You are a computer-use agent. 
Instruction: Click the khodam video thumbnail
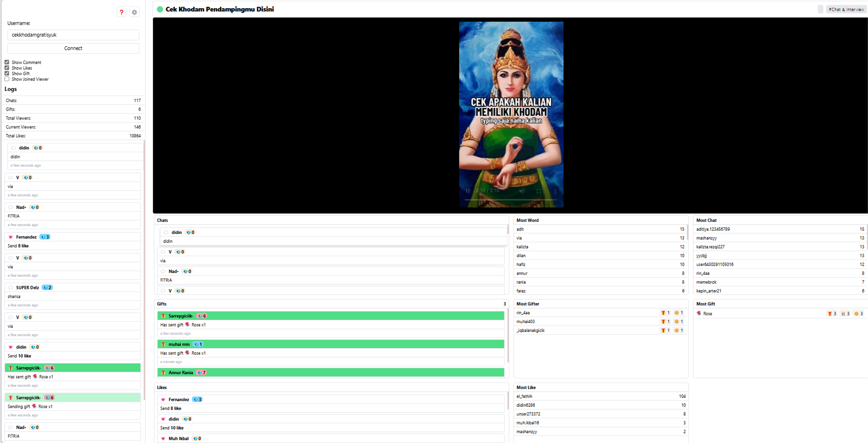[511, 114]
